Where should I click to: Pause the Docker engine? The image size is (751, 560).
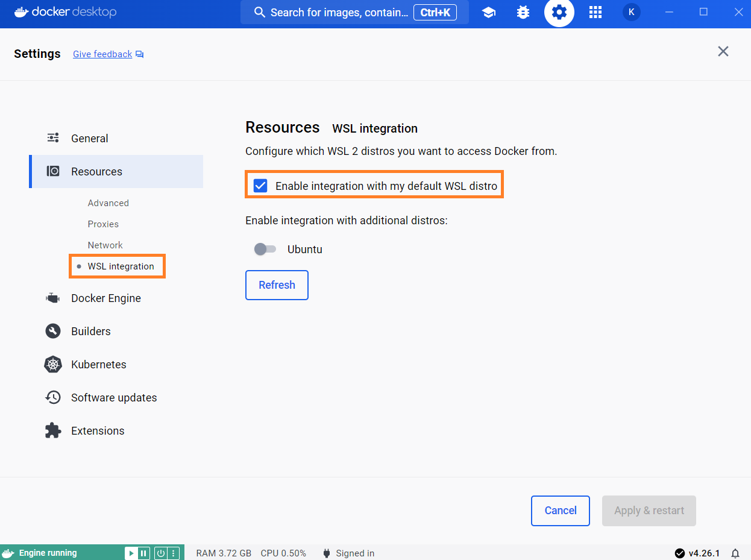point(143,553)
